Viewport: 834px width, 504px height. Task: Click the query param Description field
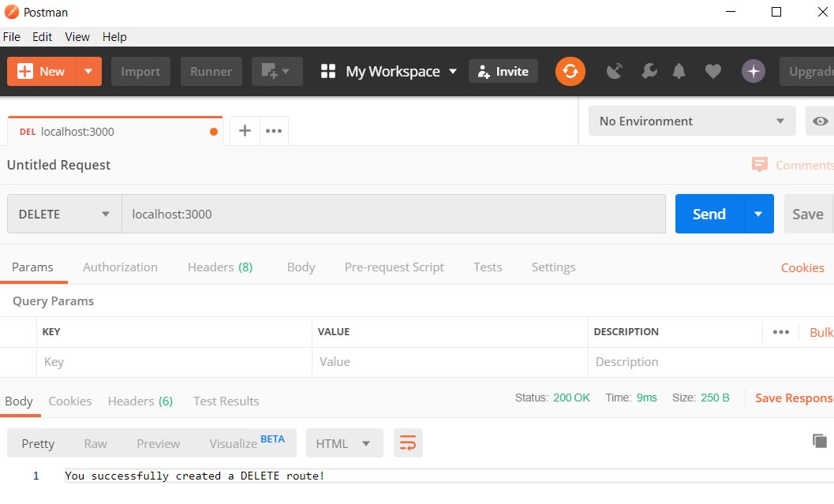711,362
